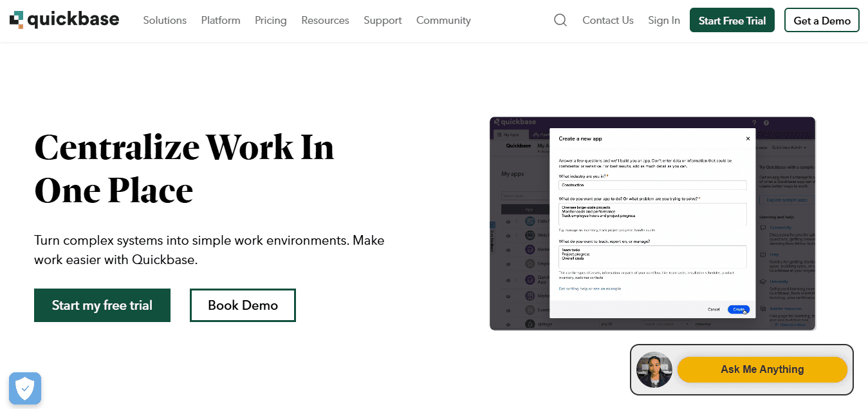Click the chat assistant avatar
Screen dimensions: 868x409
coord(654,370)
